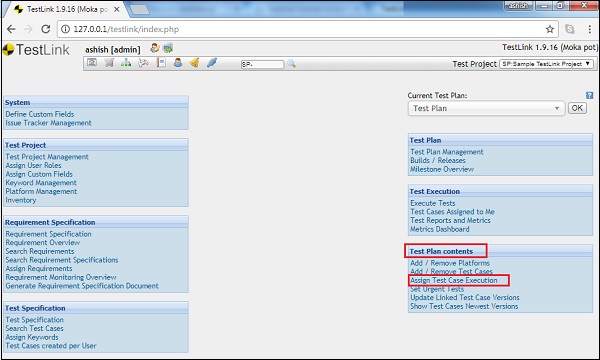Click the site information icon in address bar
The width and height of the screenshot is (600, 360).
65,29
